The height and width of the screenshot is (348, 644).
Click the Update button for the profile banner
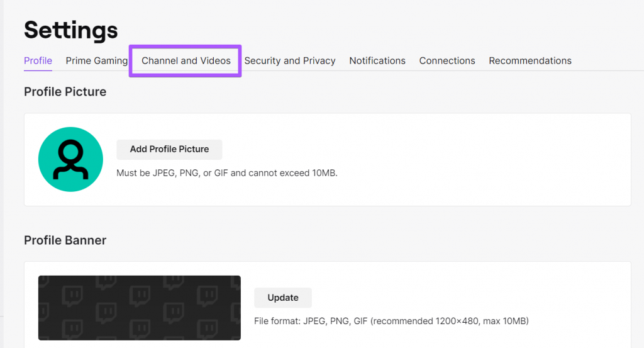[283, 298]
